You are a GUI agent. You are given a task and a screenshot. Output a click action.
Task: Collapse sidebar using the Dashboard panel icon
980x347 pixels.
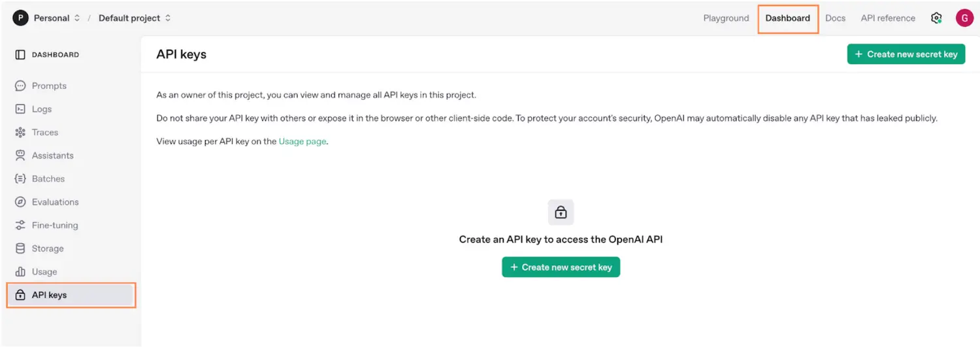[x=20, y=55]
